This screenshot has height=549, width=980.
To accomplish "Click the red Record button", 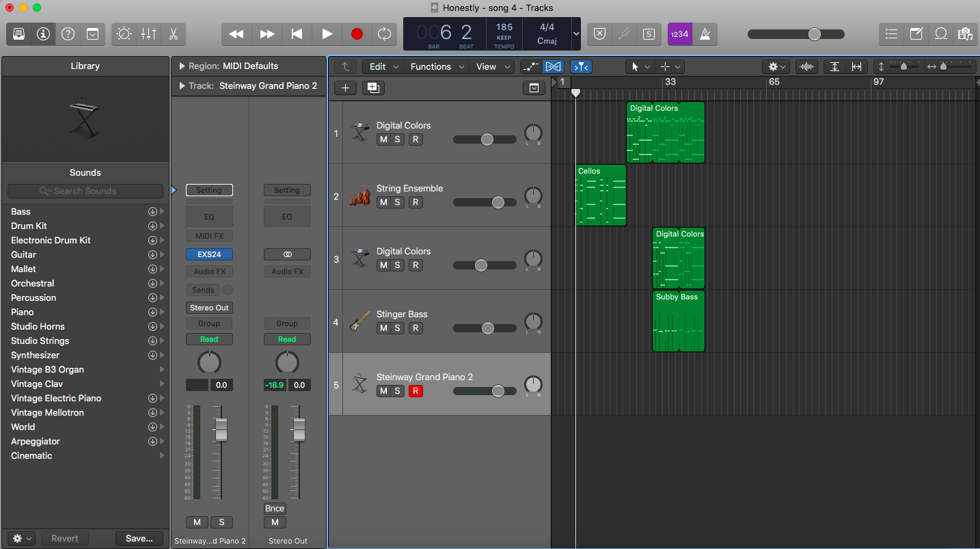I will pos(356,34).
